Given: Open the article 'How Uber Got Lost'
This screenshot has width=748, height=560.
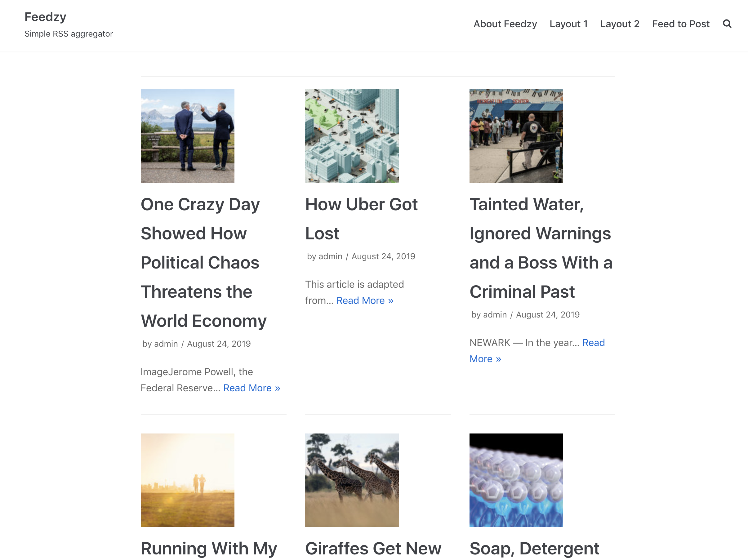Looking at the screenshot, I should [362, 218].
